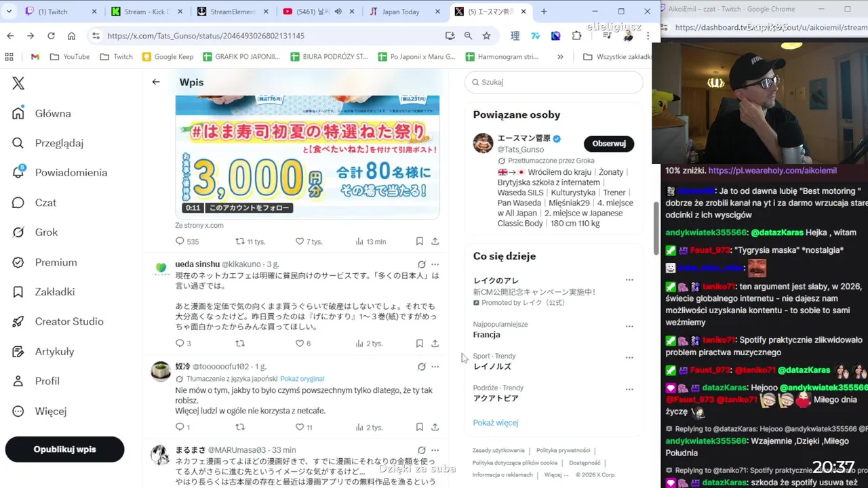Screen dimensions: 868x488
Task: Open Powiadomienia notifications
Action: [x=60, y=173]
